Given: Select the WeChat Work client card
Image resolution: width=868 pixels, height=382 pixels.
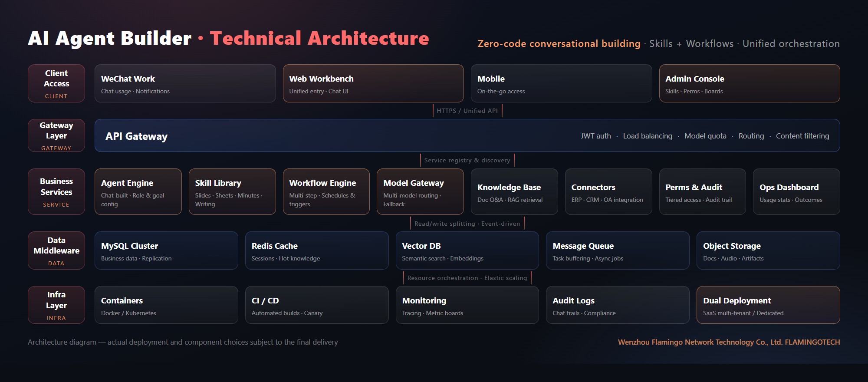Looking at the screenshot, I should click(185, 83).
